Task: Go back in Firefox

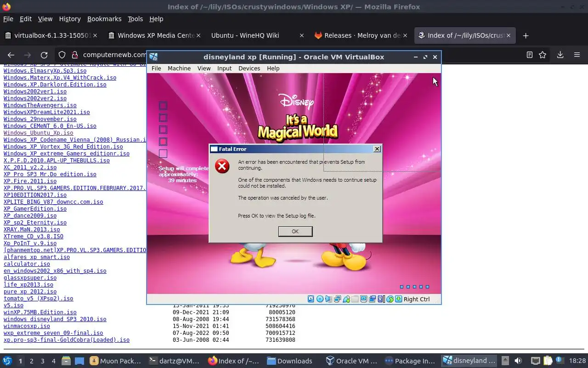Action: click(x=11, y=55)
